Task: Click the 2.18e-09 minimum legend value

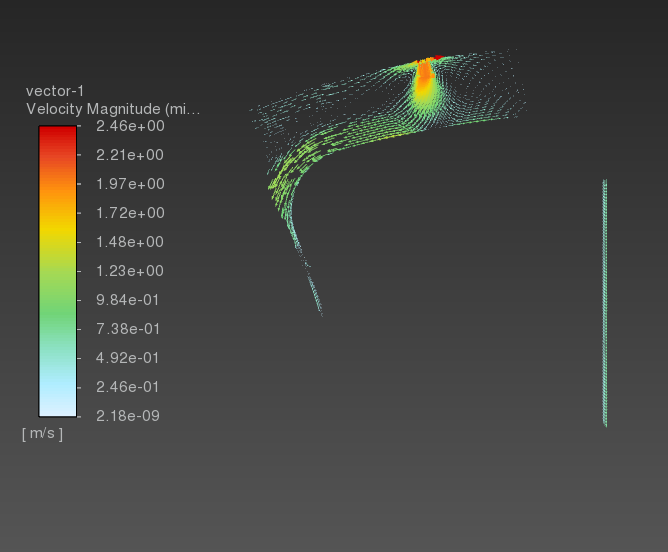Action: coord(127,416)
